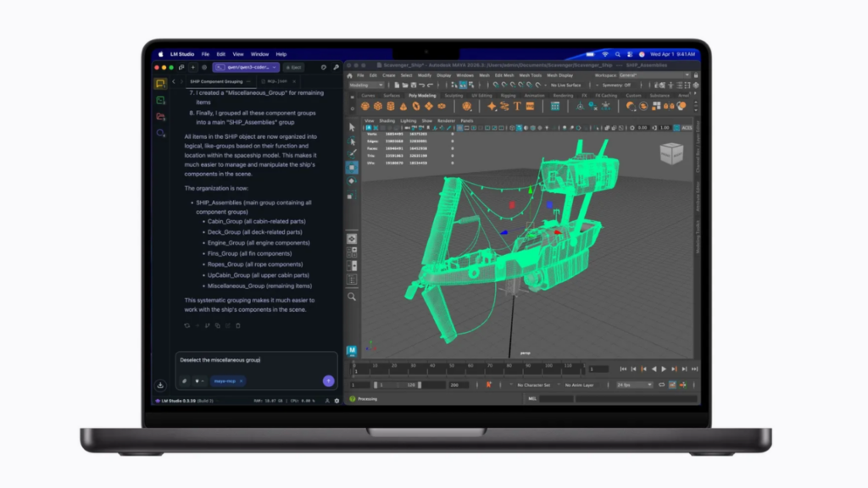Image resolution: width=868 pixels, height=488 pixels.
Task: Open the Developer terminal view in LM Studio sidebar
Action: [x=160, y=100]
